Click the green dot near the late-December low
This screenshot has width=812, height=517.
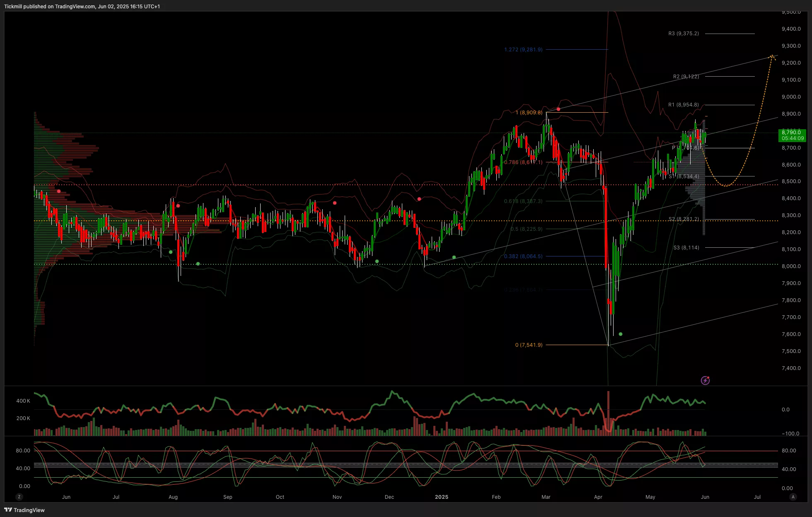(x=454, y=257)
